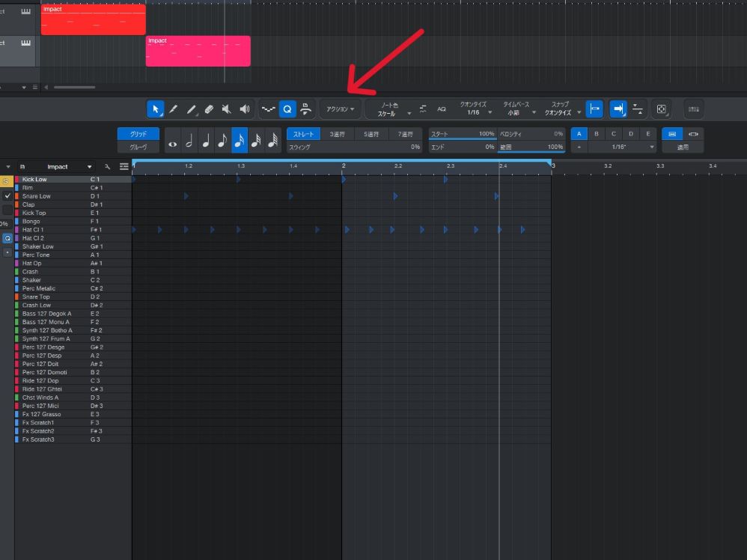Toggle the checkmark box in left strip
The width and height of the screenshot is (747, 560).
click(x=7, y=195)
